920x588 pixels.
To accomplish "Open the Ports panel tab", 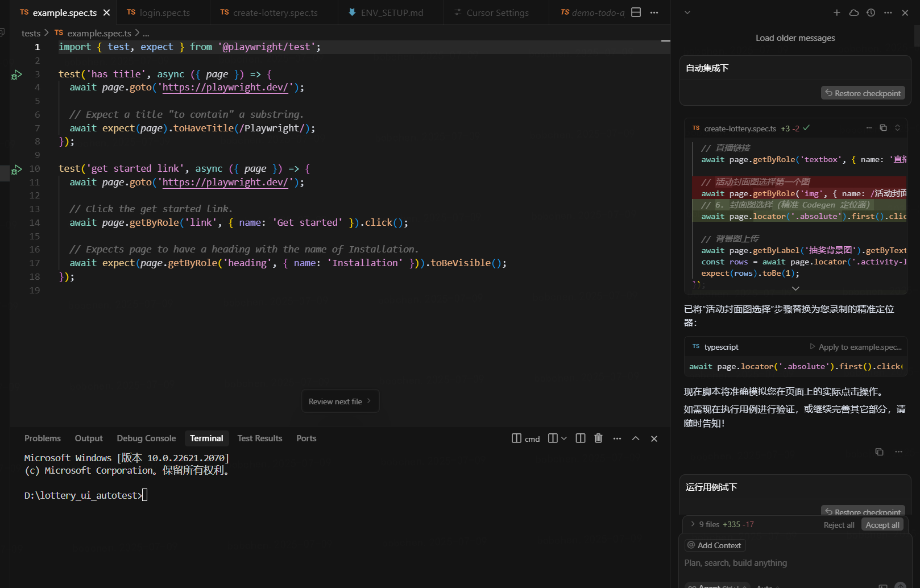I will point(306,438).
